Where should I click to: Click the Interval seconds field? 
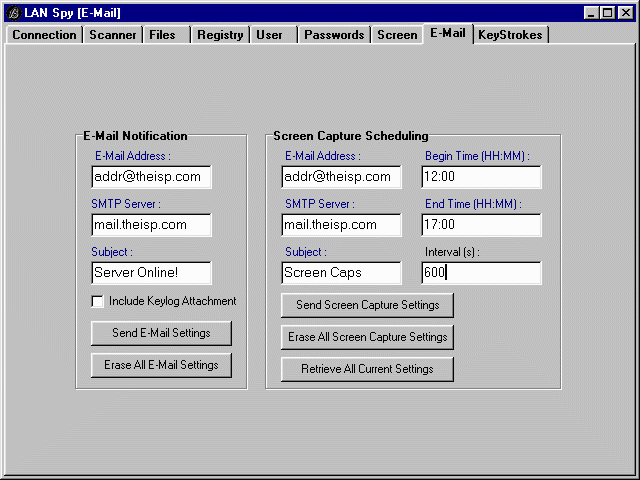coord(481,273)
